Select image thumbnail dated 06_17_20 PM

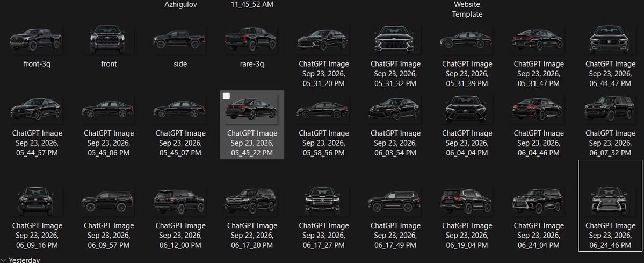click(252, 201)
